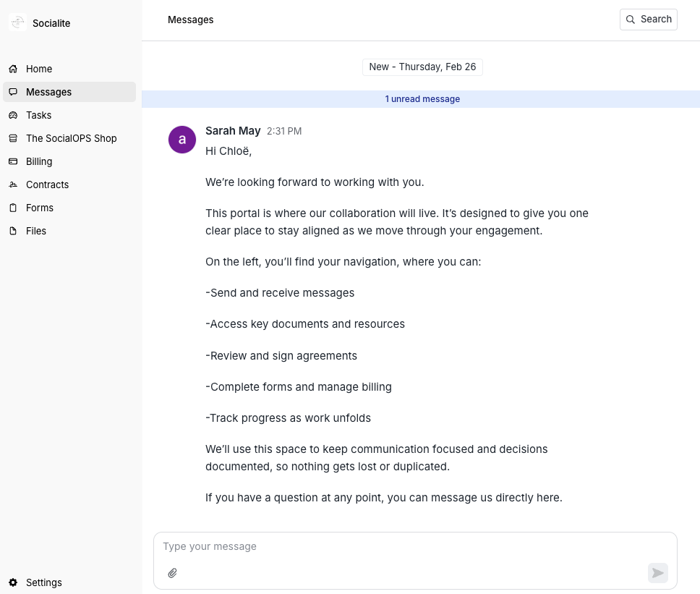
Task: Click the send arrow icon
Action: click(x=657, y=572)
